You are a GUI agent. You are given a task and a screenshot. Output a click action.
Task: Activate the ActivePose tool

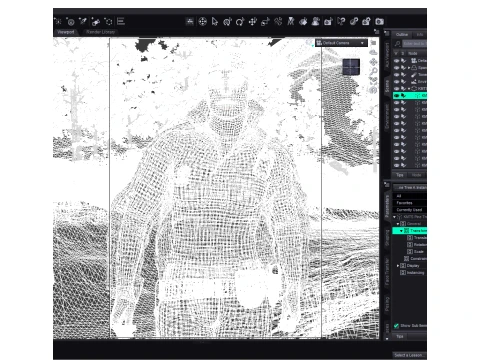(x=278, y=22)
